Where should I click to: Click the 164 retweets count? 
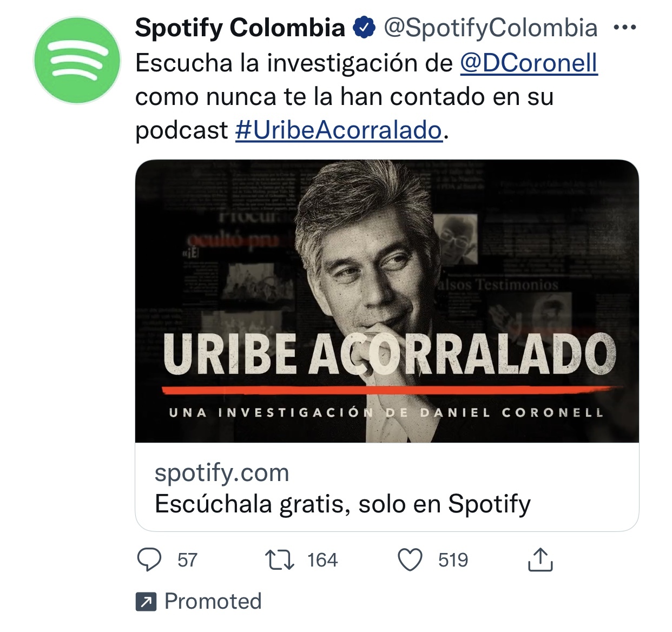click(x=322, y=560)
